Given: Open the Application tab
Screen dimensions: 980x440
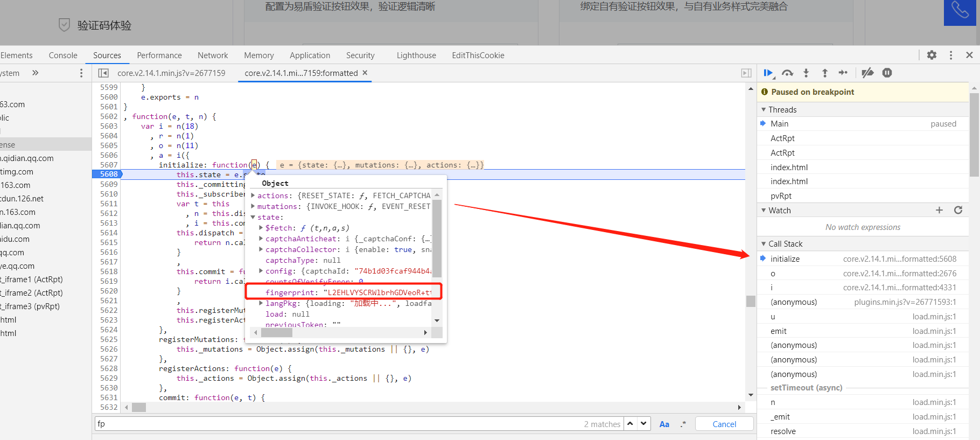Looking at the screenshot, I should pos(310,55).
